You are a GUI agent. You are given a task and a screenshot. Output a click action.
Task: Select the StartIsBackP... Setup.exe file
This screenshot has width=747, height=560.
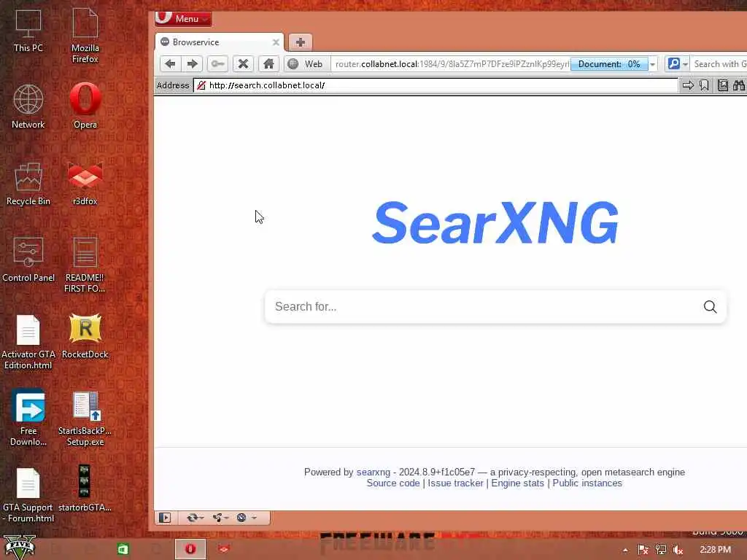[x=85, y=418]
